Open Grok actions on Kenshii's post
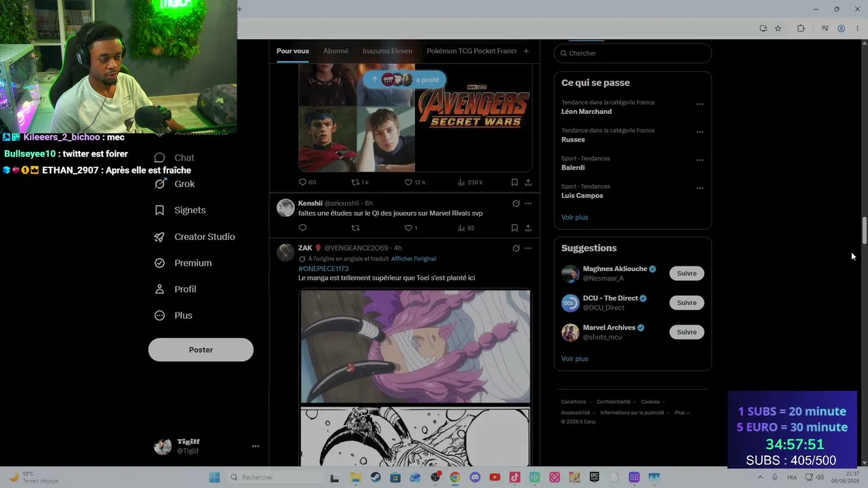Image resolution: width=868 pixels, height=488 pixels. pos(516,203)
